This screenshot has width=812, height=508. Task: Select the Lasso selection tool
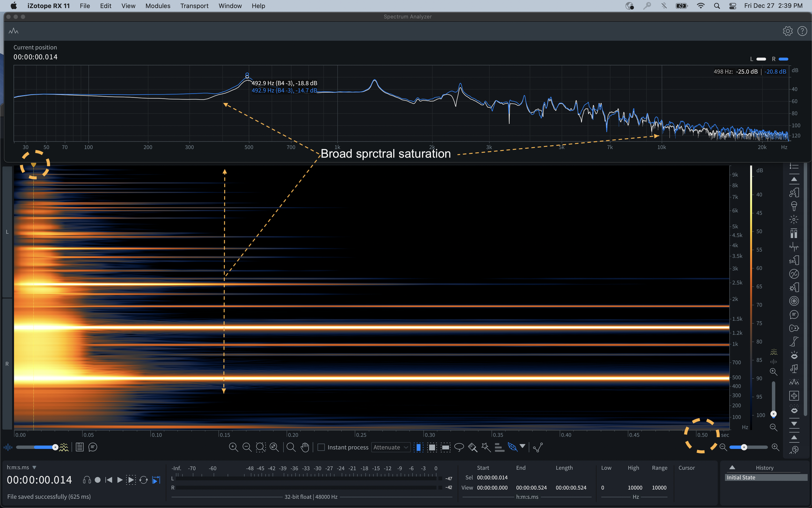[x=459, y=447]
